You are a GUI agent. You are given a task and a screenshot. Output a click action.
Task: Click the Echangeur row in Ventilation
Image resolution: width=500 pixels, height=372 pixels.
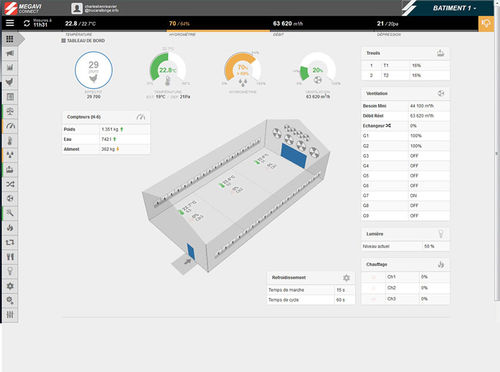tap(405, 126)
